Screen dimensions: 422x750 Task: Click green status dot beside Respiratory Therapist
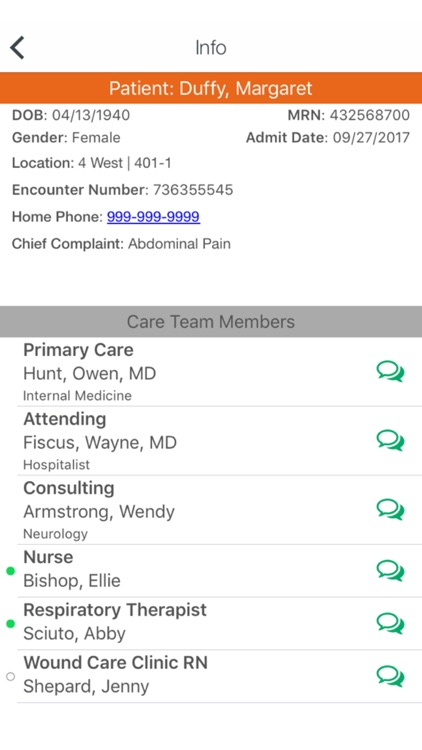pos(10,623)
